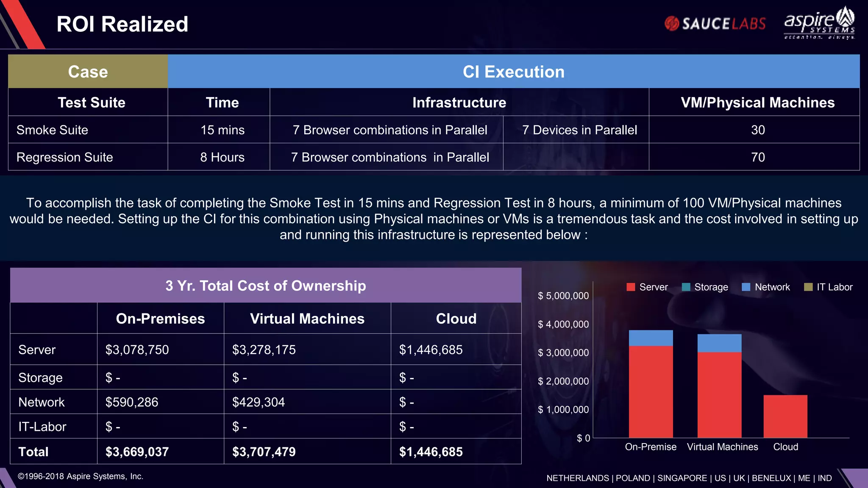Viewport: 868px width, 488px height.
Task: Click the 'Time' column header
Action: (x=219, y=102)
